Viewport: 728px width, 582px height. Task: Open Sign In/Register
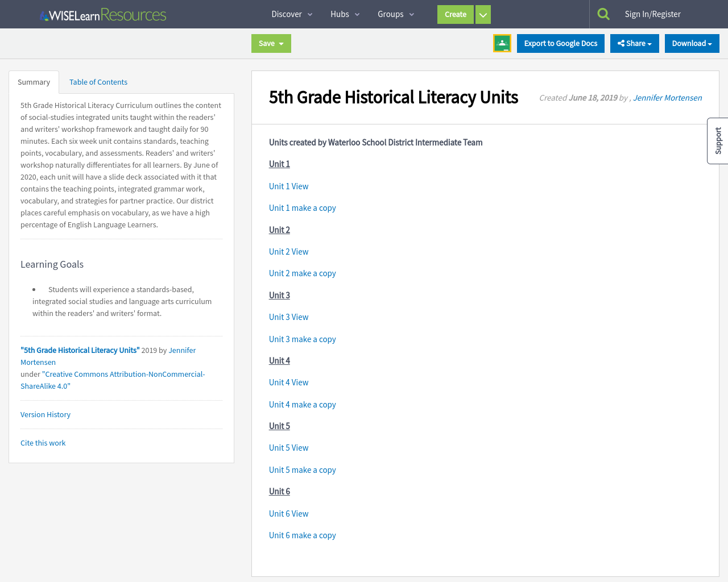point(652,13)
